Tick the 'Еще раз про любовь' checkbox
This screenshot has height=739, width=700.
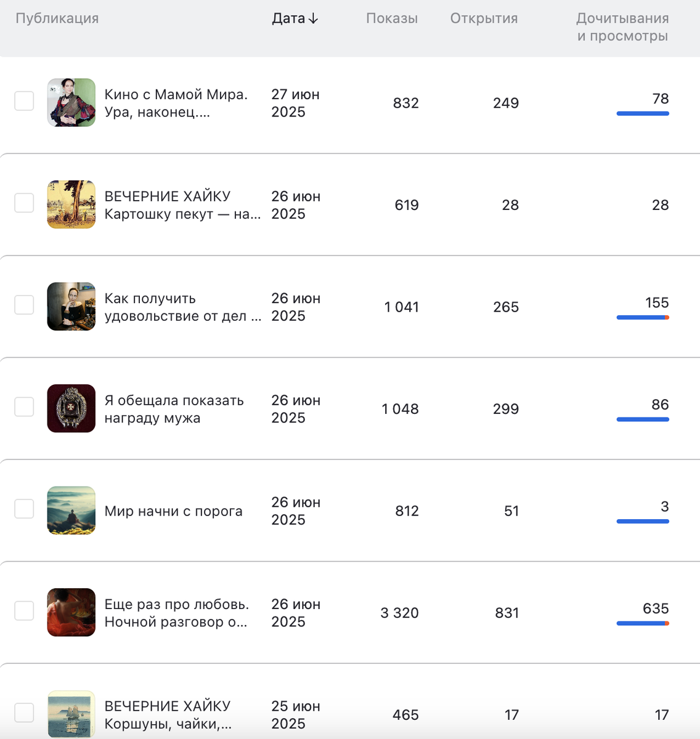pyautogui.click(x=24, y=611)
